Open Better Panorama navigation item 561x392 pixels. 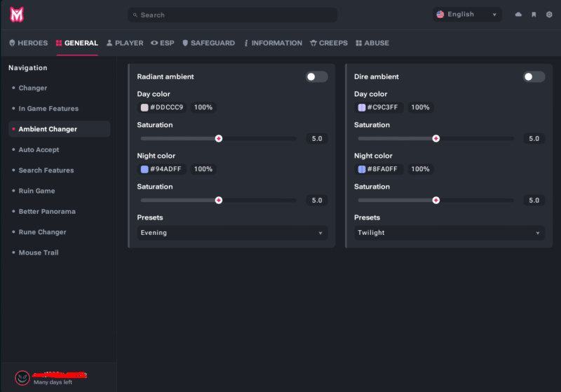(47, 211)
